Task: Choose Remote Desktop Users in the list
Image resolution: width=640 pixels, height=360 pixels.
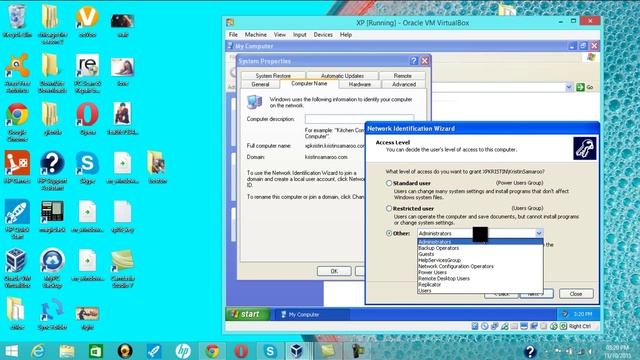Action: pyautogui.click(x=480, y=278)
